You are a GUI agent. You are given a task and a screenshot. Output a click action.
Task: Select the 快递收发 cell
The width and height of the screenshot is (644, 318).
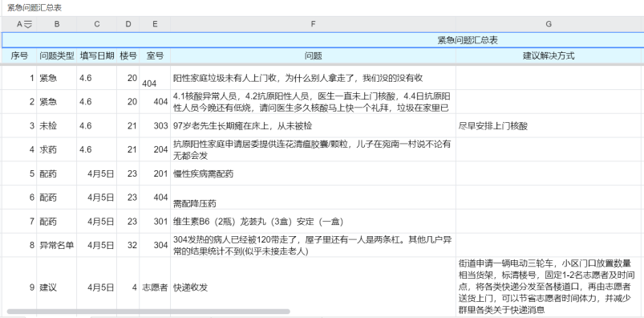[x=313, y=287]
